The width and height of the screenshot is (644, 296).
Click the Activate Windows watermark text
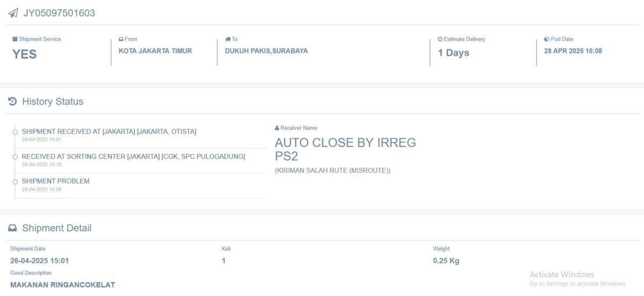click(x=562, y=275)
